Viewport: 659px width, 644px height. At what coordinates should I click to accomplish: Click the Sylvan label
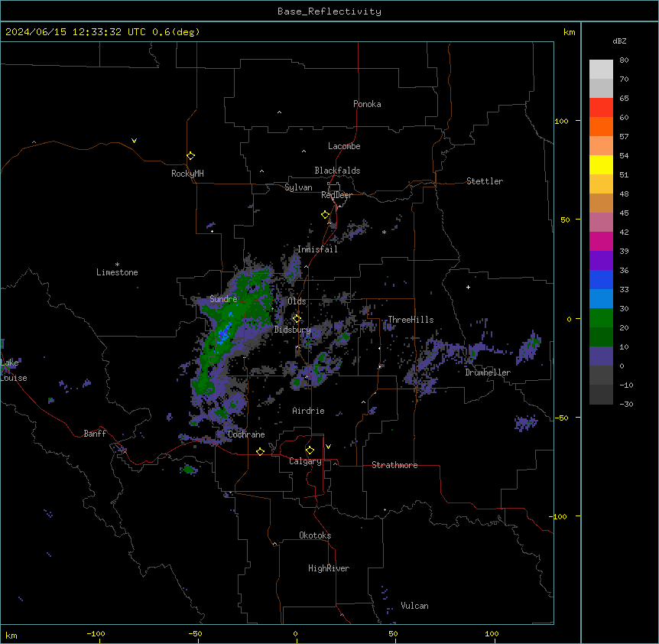click(x=298, y=187)
